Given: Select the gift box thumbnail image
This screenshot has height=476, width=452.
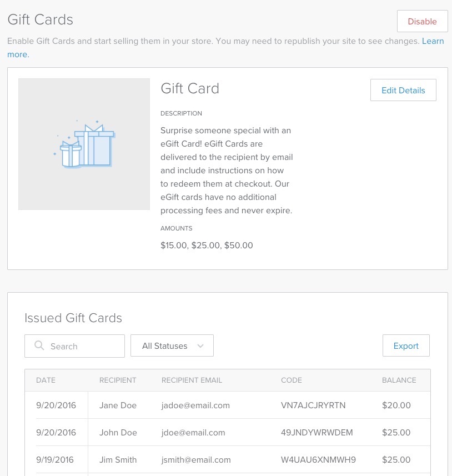Looking at the screenshot, I should pos(84,144).
